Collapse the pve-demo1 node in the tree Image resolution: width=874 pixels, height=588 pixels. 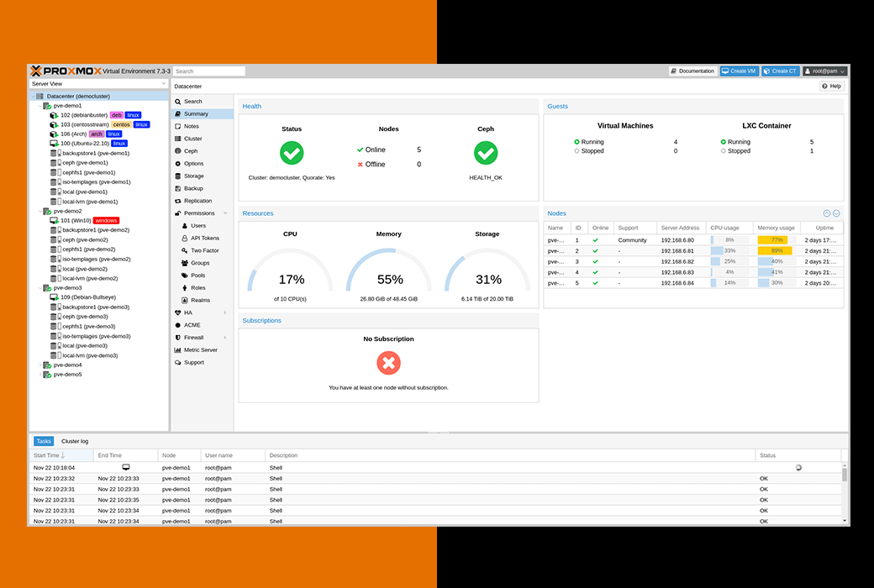[x=40, y=106]
